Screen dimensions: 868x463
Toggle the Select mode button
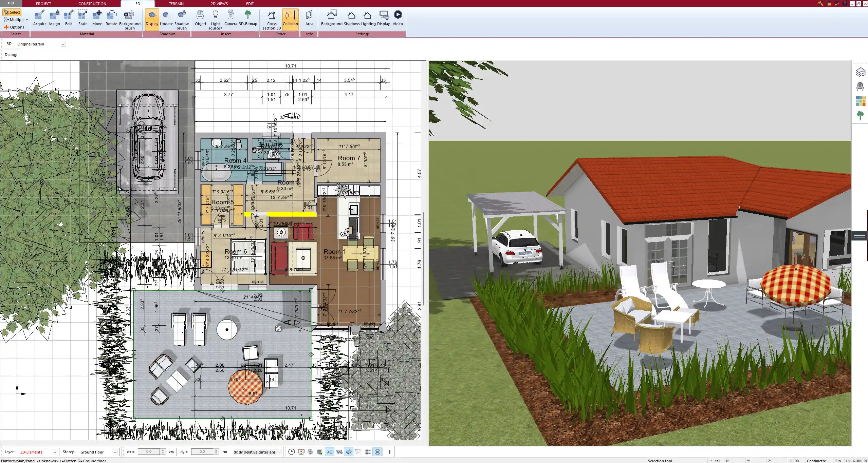tap(12, 12)
